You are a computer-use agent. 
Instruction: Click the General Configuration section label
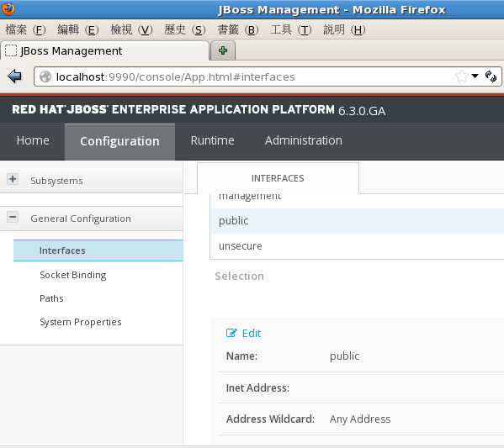pos(81,219)
